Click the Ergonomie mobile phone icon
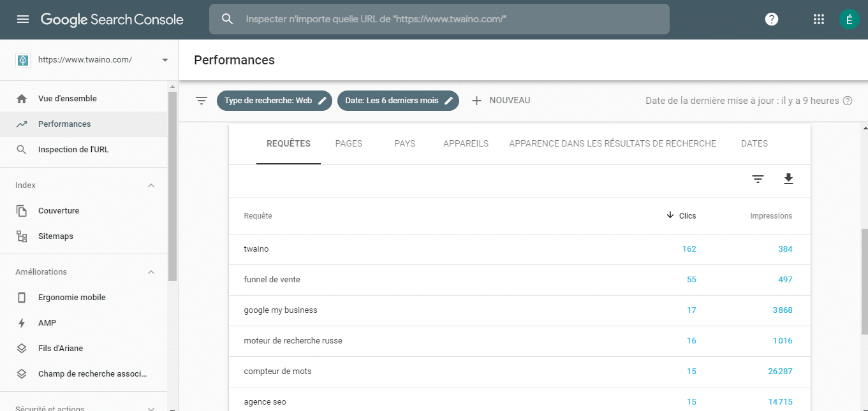The height and width of the screenshot is (411, 868). click(x=22, y=298)
